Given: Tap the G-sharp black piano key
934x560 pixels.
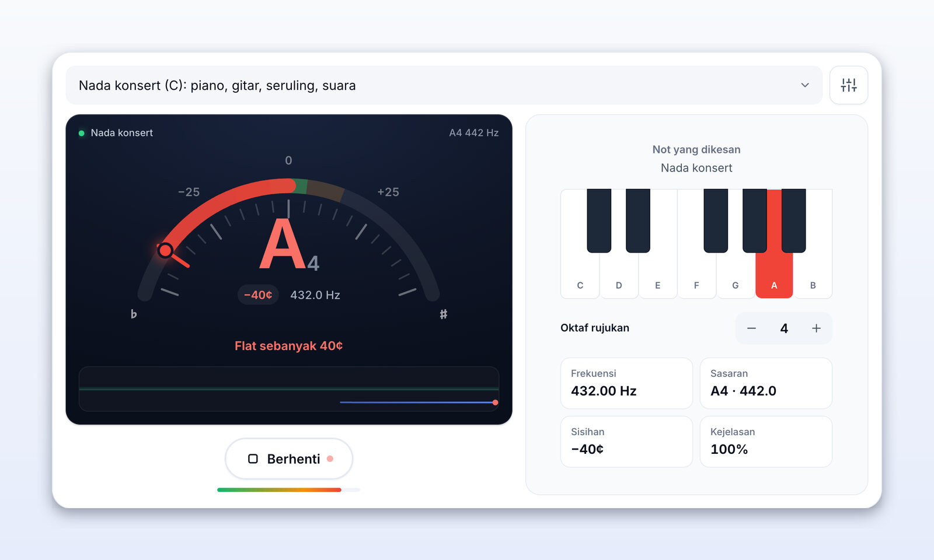Looking at the screenshot, I should 755,220.
